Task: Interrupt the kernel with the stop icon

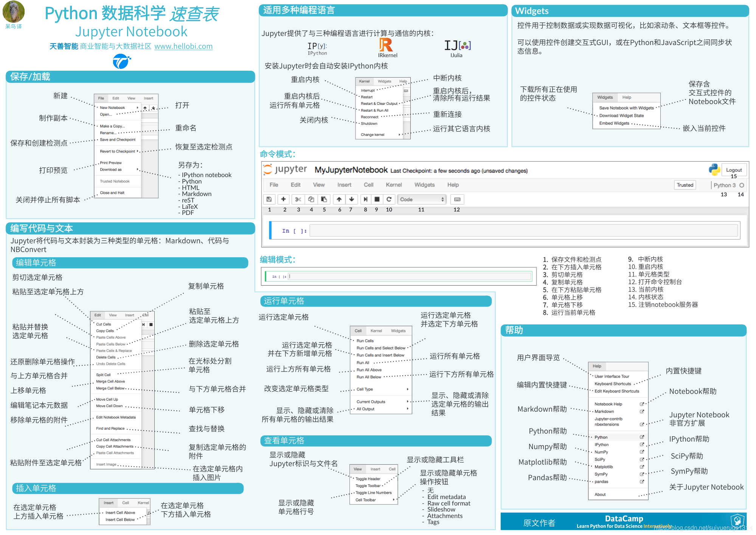Action: [376, 199]
